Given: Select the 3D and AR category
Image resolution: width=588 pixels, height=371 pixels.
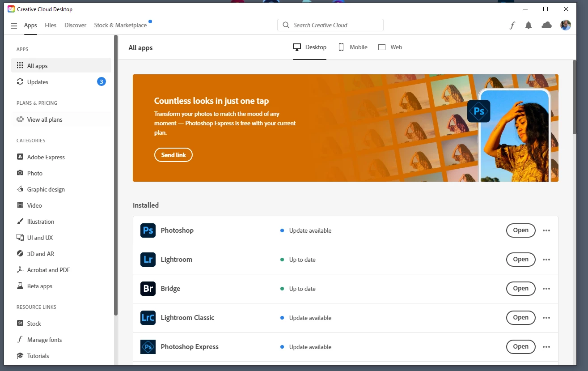Looking at the screenshot, I should point(61,253).
